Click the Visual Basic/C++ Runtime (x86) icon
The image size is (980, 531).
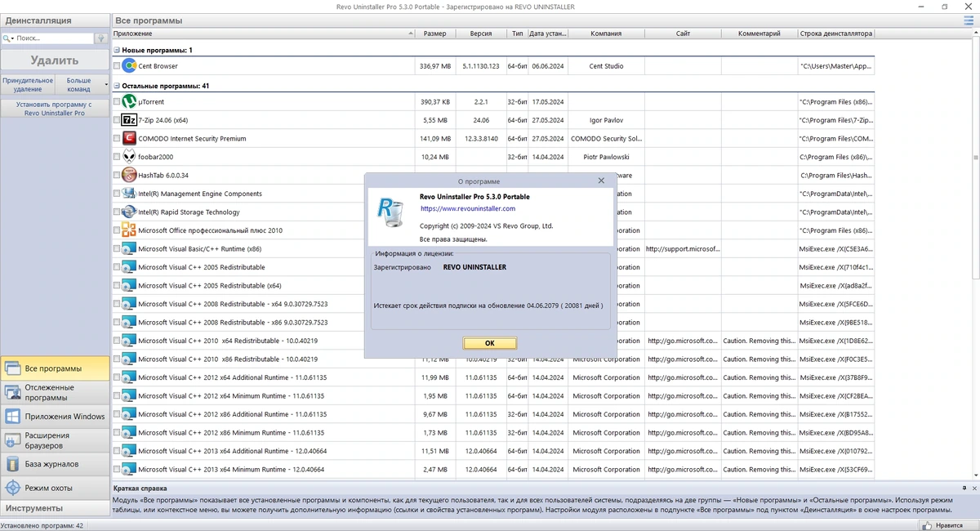coord(129,249)
